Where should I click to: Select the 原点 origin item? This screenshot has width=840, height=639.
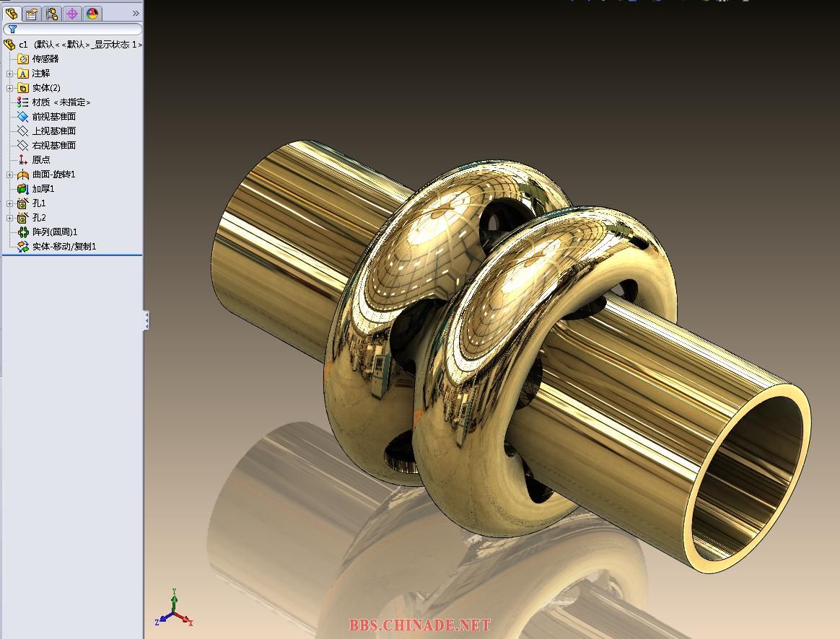[x=41, y=160]
